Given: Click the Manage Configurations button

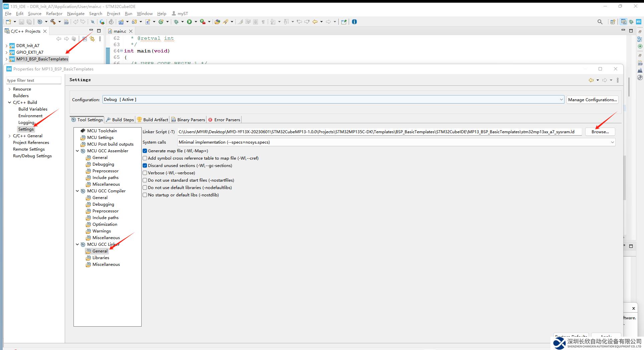Looking at the screenshot, I should pos(592,100).
